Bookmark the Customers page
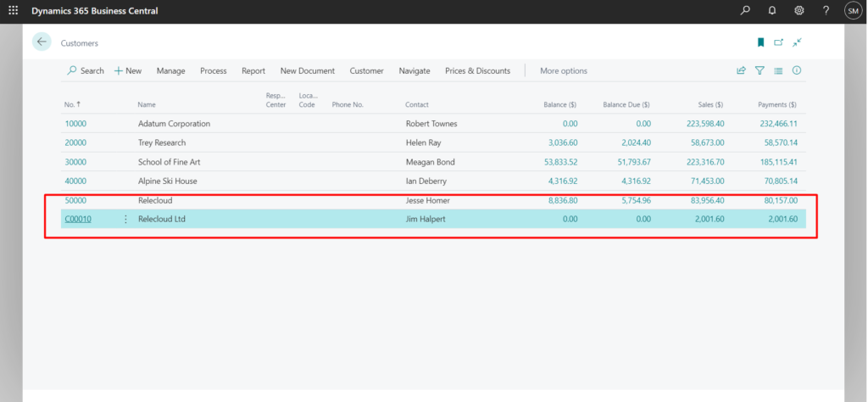 (760, 42)
